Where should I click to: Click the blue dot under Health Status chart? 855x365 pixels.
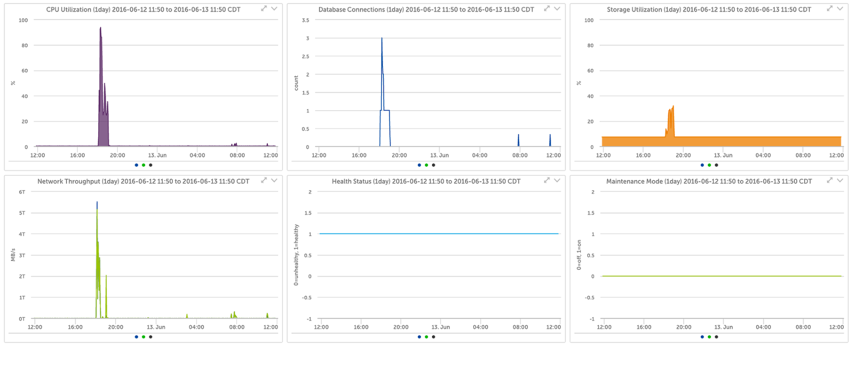pos(419,337)
